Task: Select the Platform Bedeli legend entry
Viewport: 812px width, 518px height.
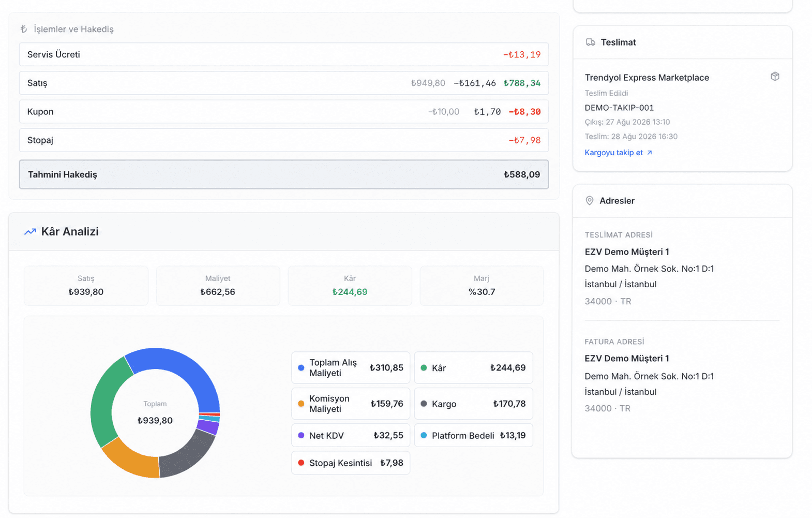Action: click(473, 435)
